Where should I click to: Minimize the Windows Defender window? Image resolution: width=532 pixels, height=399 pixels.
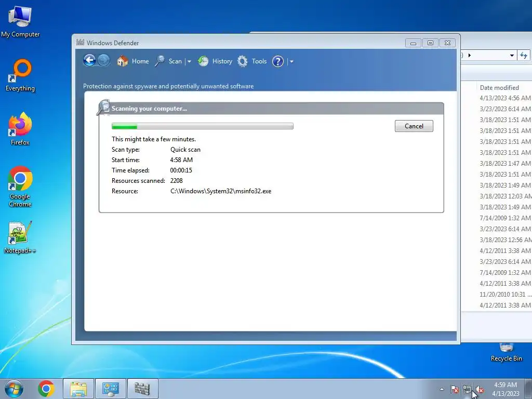[x=413, y=43]
